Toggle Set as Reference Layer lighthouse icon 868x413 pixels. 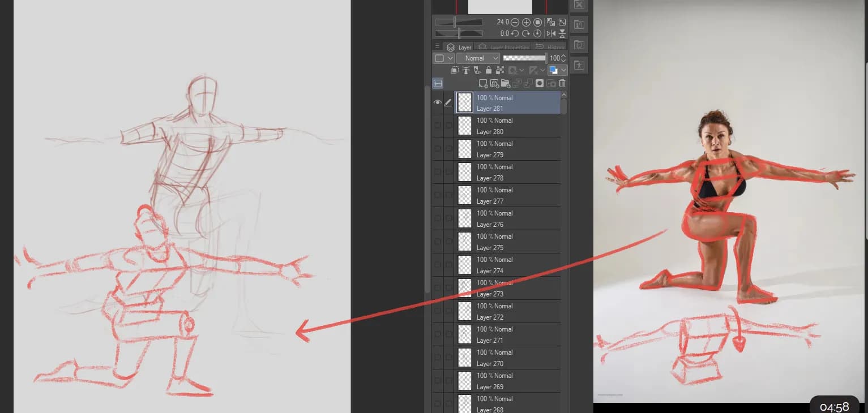coord(466,70)
